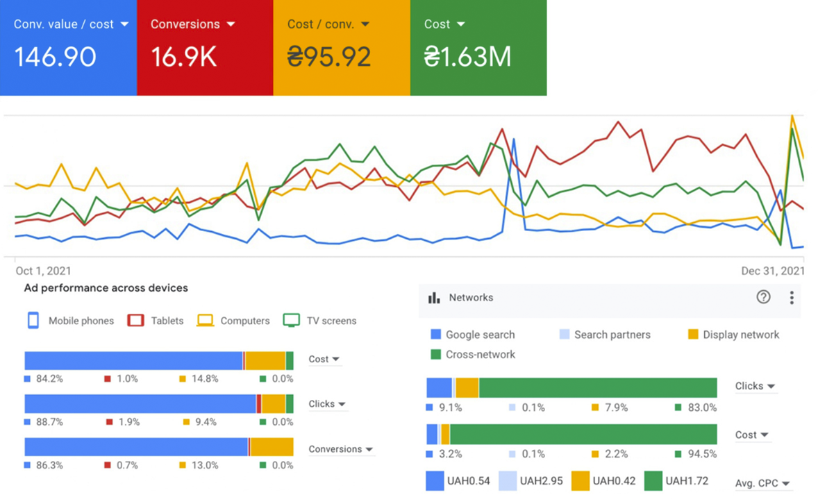This screenshot has width=818, height=504.
Task: Open the Conv. value / cost metric dropdown
Action: (124, 24)
